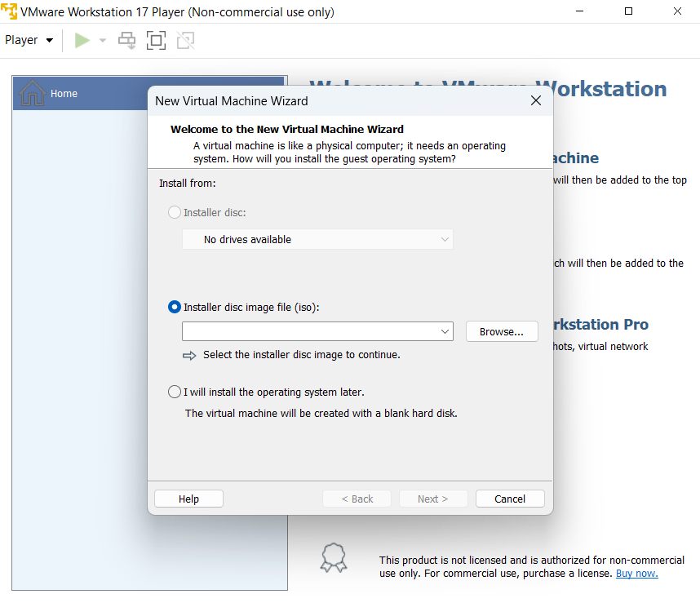Click the VMware Workstation app logo icon
Viewport: 700px width, 603px height.
(x=9, y=11)
